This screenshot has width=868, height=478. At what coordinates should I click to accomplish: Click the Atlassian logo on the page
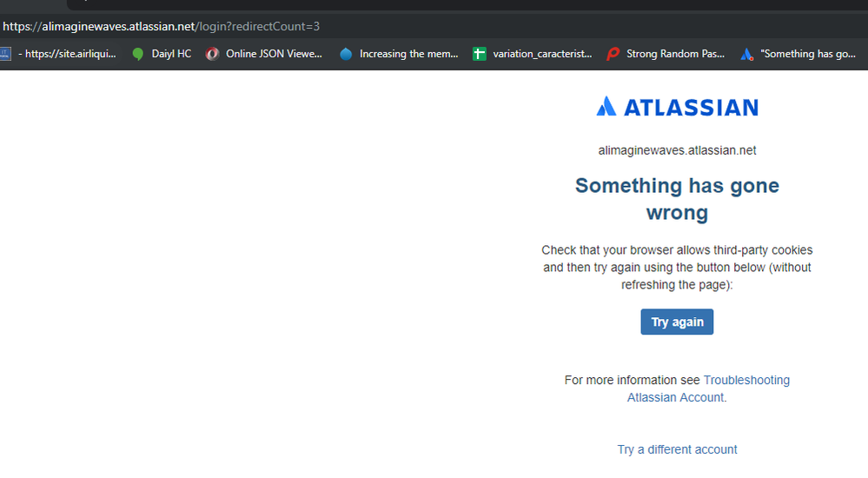(x=677, y=106)
